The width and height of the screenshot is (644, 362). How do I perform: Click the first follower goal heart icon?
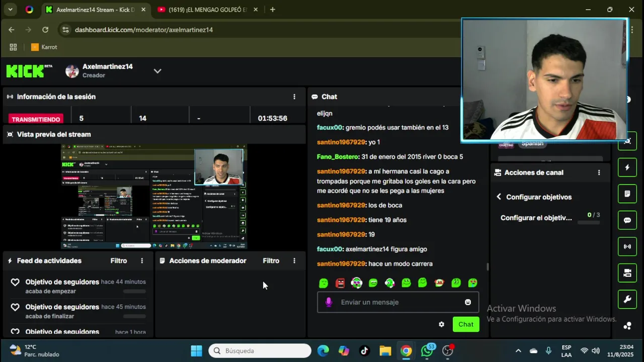15,282
